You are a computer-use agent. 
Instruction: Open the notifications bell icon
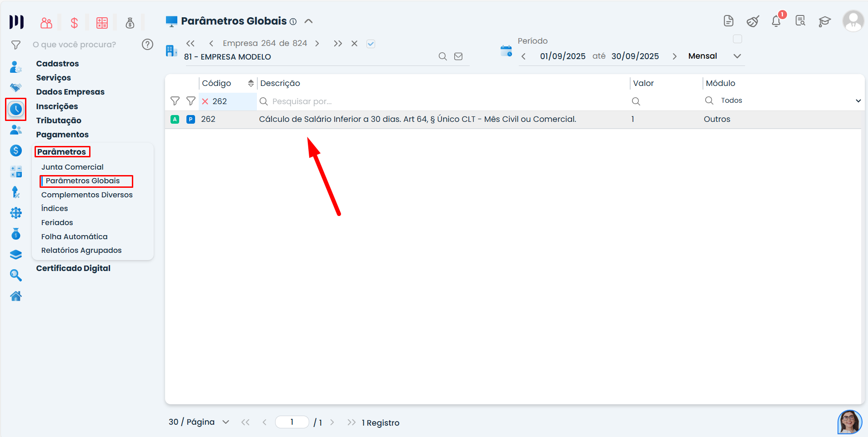pos(776,21)
